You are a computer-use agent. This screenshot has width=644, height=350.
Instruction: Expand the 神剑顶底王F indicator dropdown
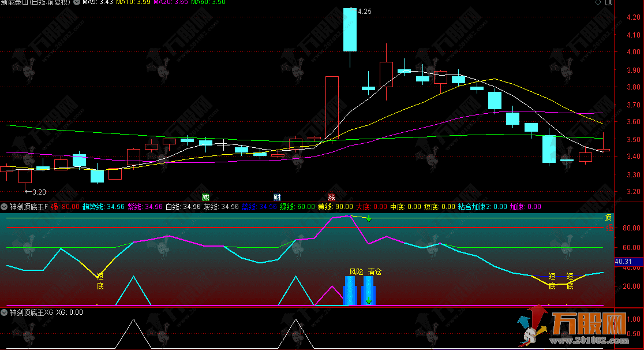[5, 207]
